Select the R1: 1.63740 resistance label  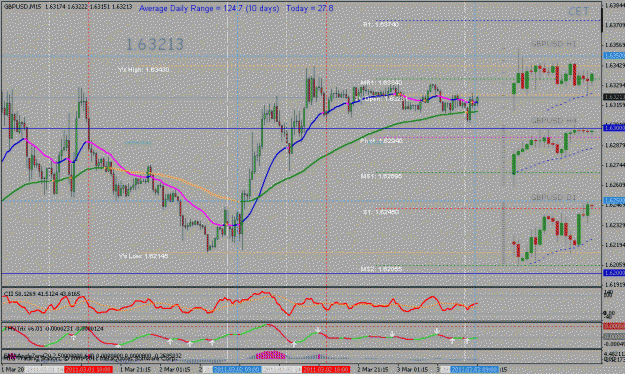point(381,25)
